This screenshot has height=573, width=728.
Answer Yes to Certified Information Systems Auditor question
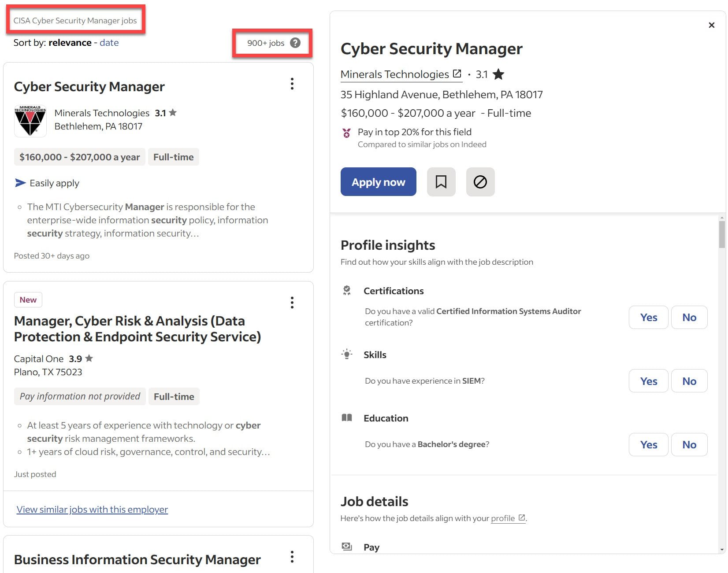648,317
